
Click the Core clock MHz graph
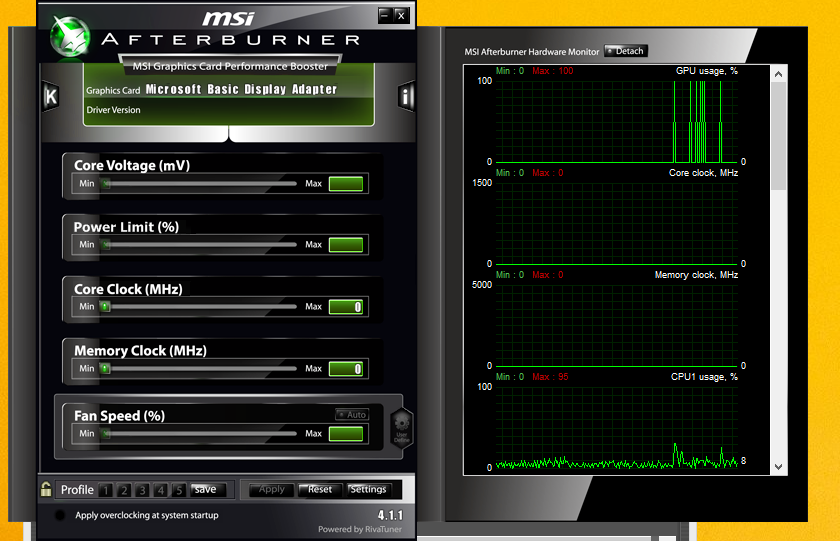[617, 224]
